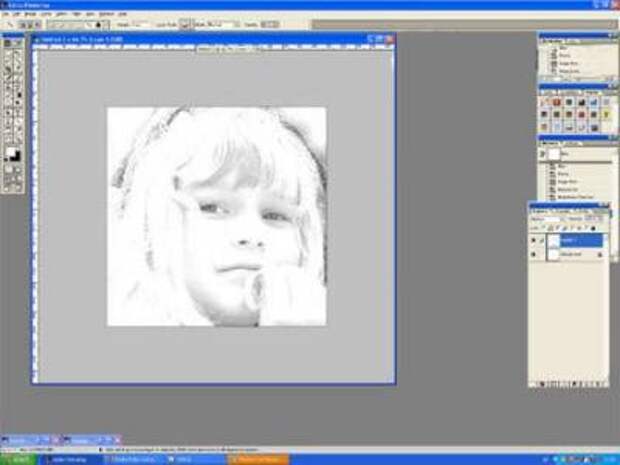Screen dimensions: 620x465
Task: Reset to default colors icon
Action: [7, 160]
